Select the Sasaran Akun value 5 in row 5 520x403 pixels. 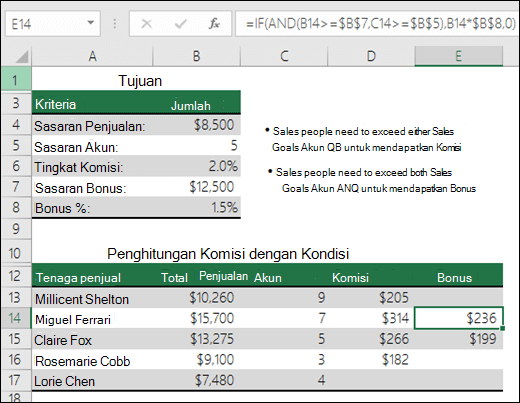click(197, 146)
